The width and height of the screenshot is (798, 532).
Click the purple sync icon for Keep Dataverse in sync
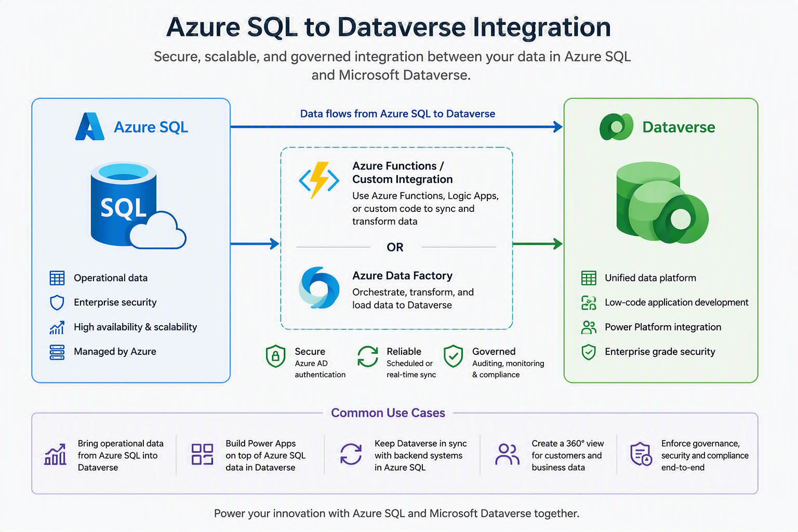(x=351, y=454)
